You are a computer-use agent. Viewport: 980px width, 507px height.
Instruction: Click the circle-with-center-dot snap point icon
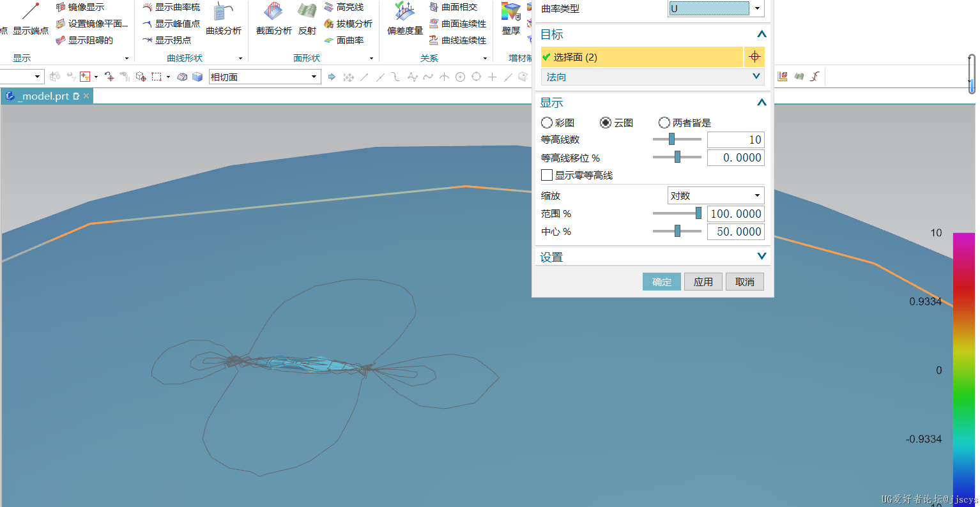[x=460, y=77]
